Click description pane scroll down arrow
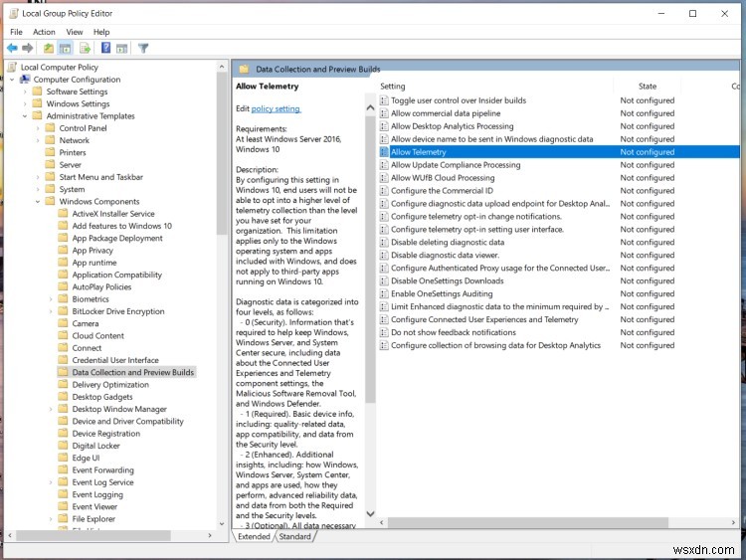The image size is (746, 560). tap(370, 514)
